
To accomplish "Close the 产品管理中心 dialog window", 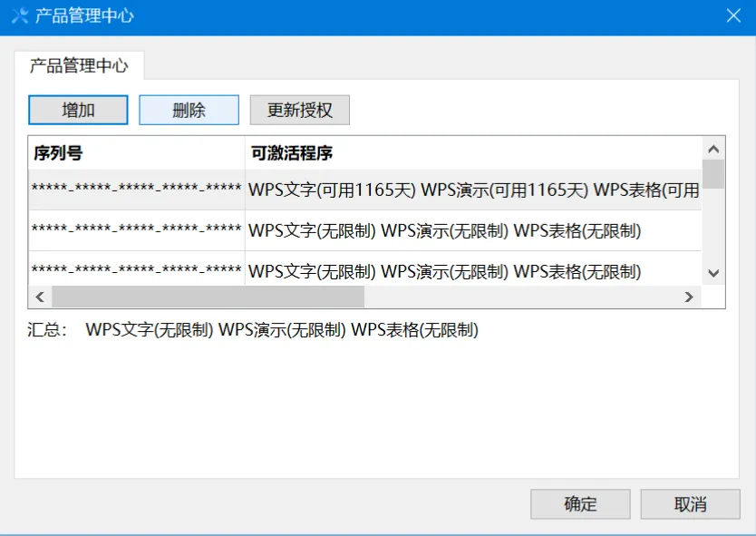I will [x=733, y=16].
